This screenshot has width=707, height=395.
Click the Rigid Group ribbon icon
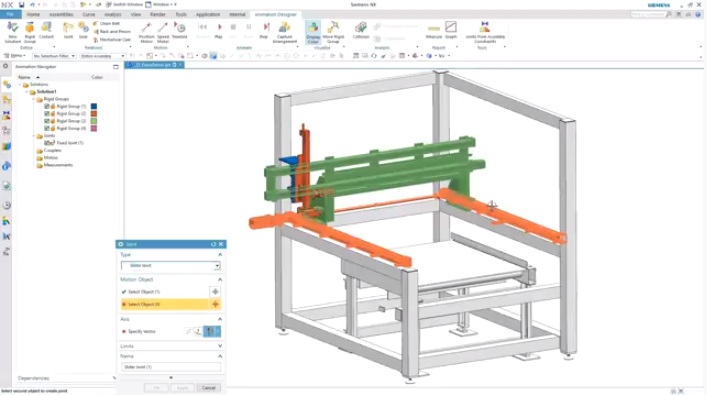pyautogui.click(x=30, y=32)
